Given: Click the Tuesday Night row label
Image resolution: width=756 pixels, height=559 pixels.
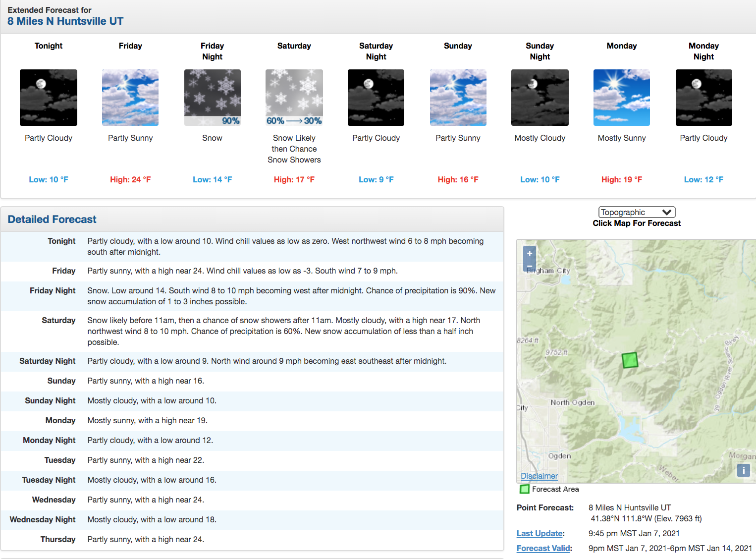Looking at the screenshot, I should point(49,480).
